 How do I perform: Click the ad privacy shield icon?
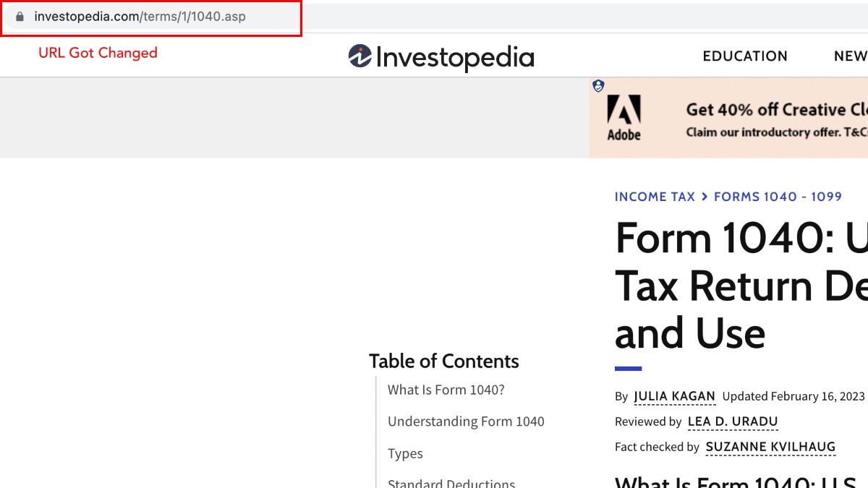598,86
